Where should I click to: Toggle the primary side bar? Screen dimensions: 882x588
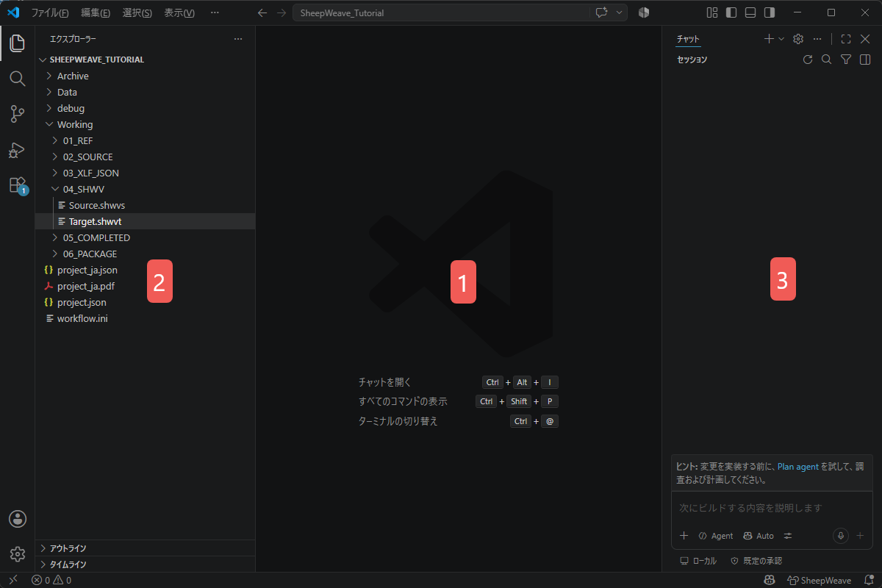tap(731, 12)
